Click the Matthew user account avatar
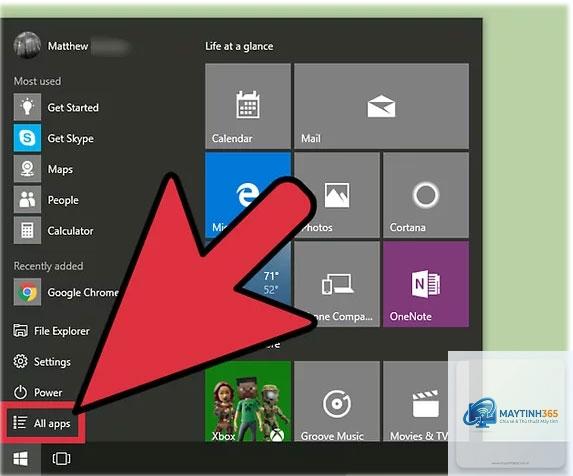Screen dimensions: 573x476 27,46
